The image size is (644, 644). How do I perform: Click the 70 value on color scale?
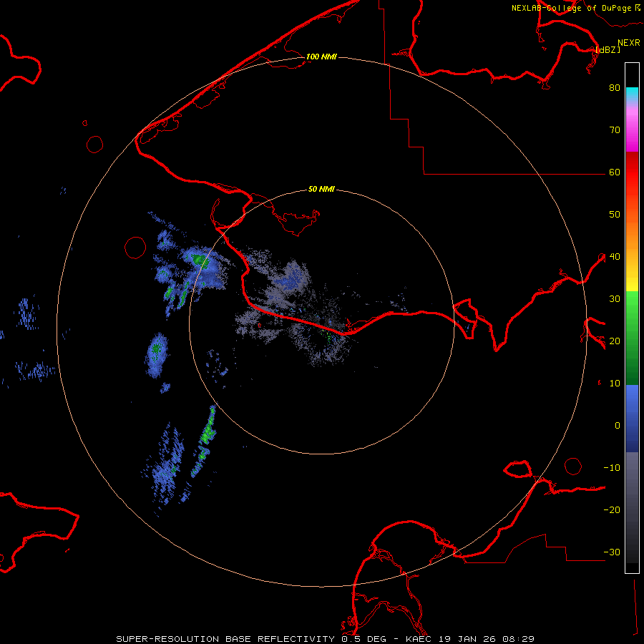[x=615, y=130]
